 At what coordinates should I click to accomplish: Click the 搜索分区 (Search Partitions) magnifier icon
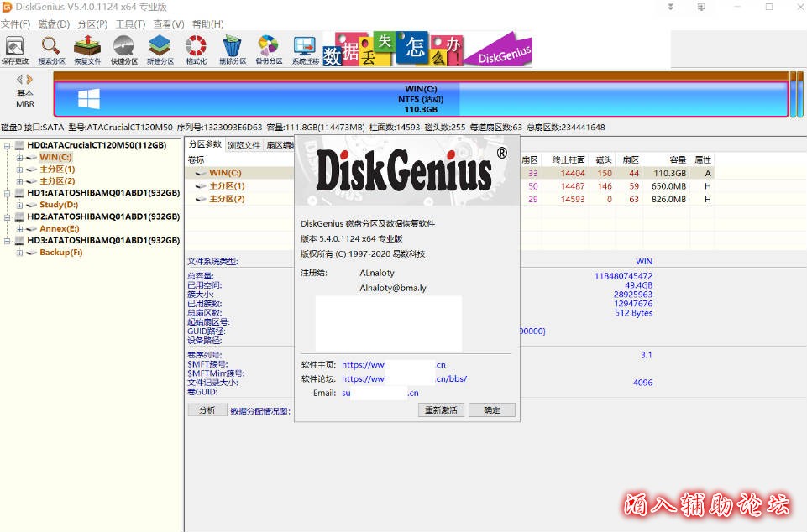tap(51, 50)
